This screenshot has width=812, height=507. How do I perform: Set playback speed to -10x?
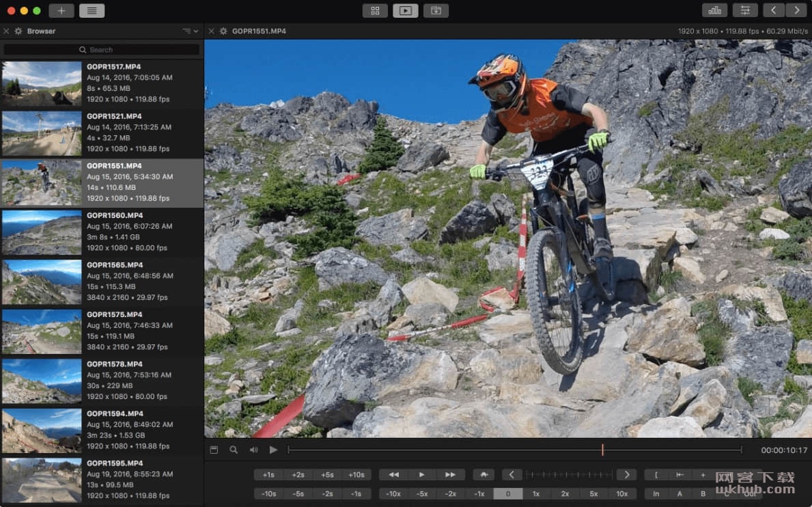(x=393, y=493)
